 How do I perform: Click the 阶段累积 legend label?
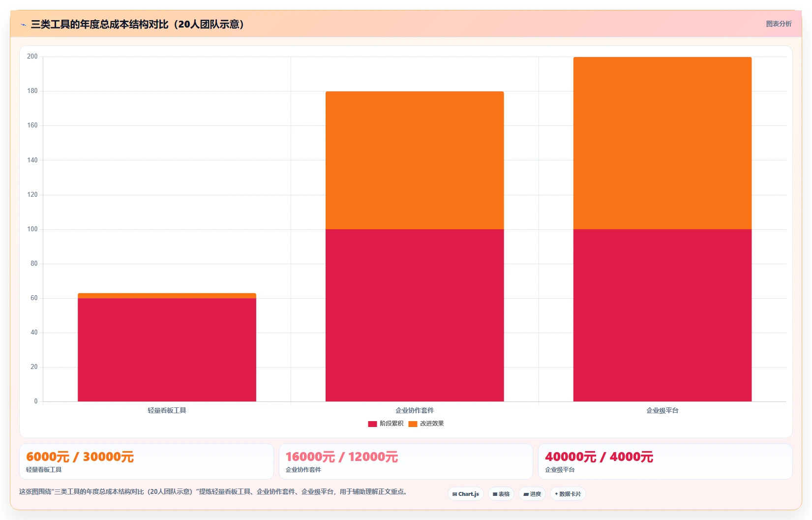pyautogui.click(x=391, y=424)
